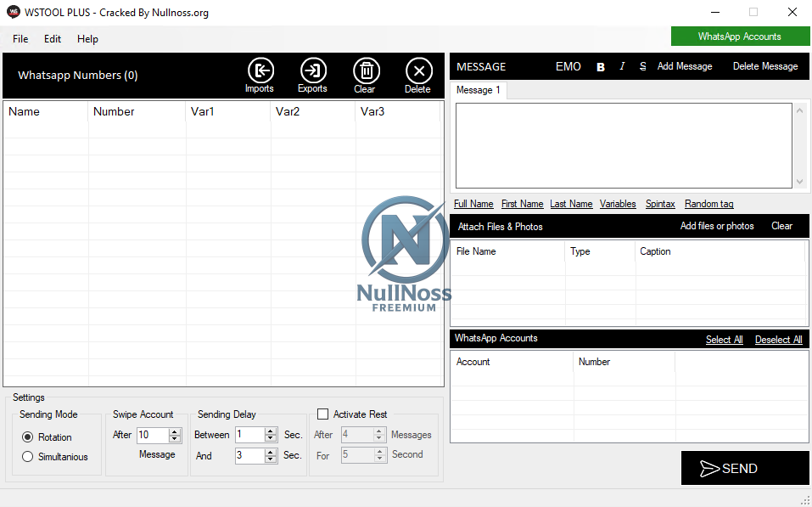Decrease the And delay seconds value
812x507 pixels.
[x=269, y=459]
